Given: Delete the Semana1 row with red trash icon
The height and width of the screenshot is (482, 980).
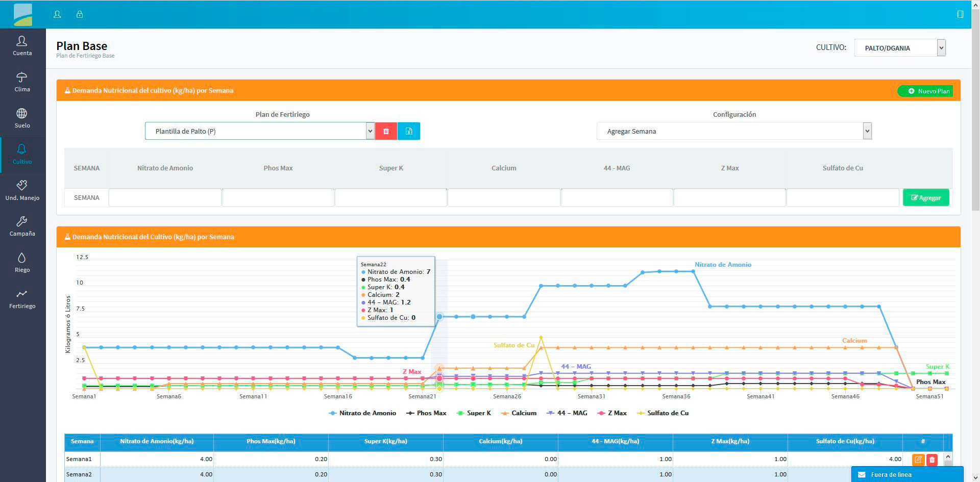Looking at the screenshot, I should (932, 460).
